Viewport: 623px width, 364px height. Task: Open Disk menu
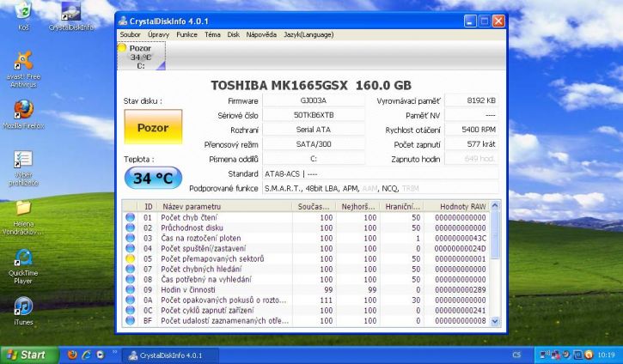(233, 34)
